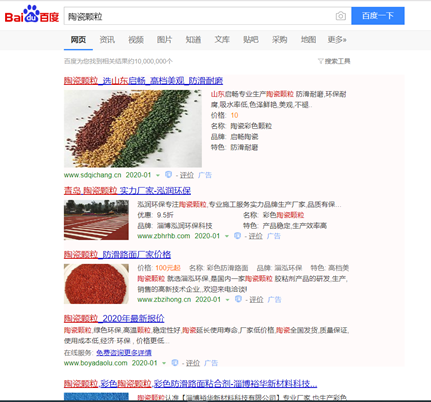Click 广告 label on zbhrhb.com result
The width and height of the screenshot is (431, 402).
(274, 236)
